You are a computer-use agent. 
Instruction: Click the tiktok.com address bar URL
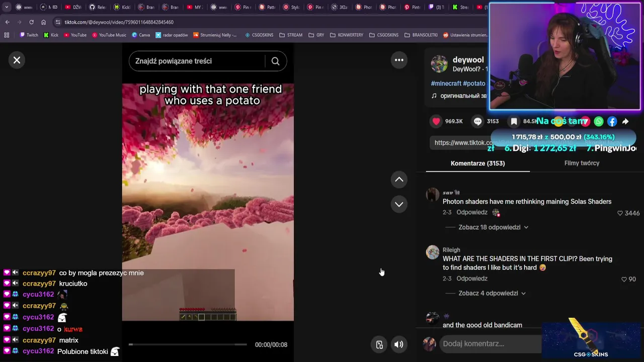click(x=119, y=22)
